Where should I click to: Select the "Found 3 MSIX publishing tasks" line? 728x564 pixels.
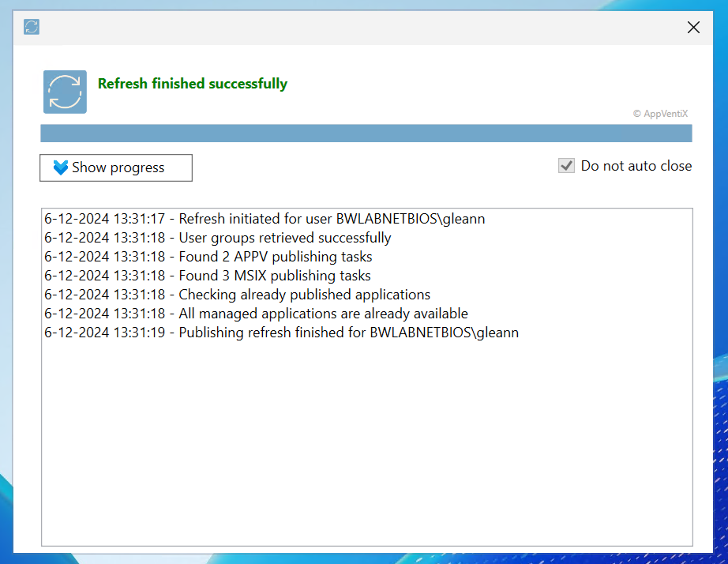tap(207, 276)
